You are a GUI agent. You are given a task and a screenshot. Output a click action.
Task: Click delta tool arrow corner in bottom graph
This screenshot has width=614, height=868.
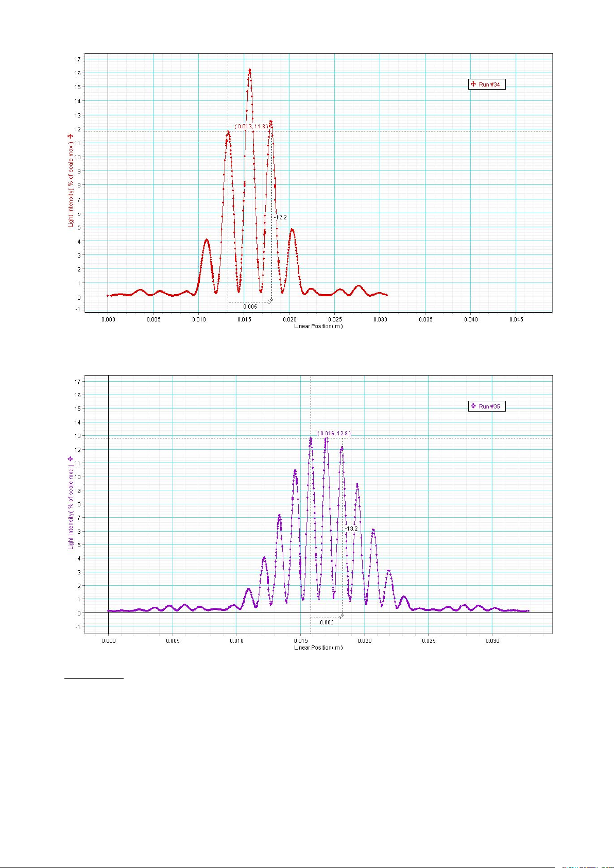point(342,616)
